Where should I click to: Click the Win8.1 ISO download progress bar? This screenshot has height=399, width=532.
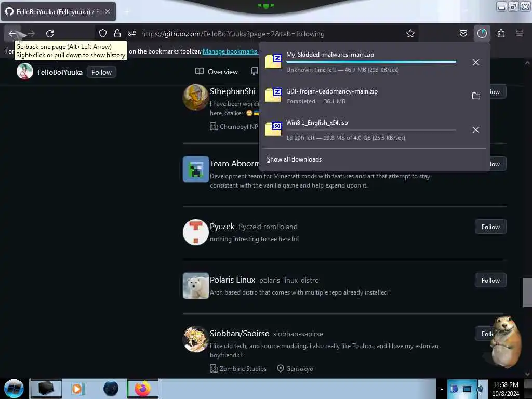click(x=371, y=130)
